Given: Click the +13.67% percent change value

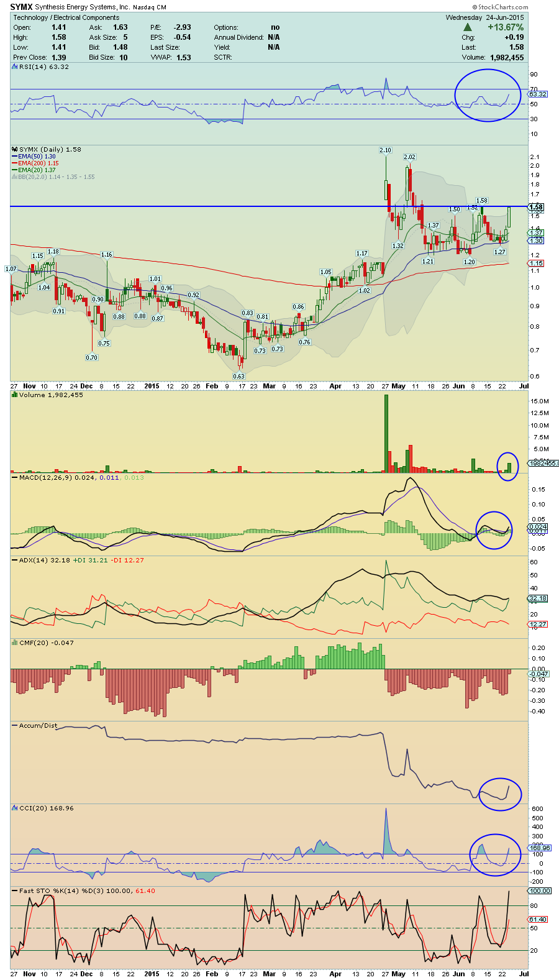Looking at the screenshot, I should 506,27.
